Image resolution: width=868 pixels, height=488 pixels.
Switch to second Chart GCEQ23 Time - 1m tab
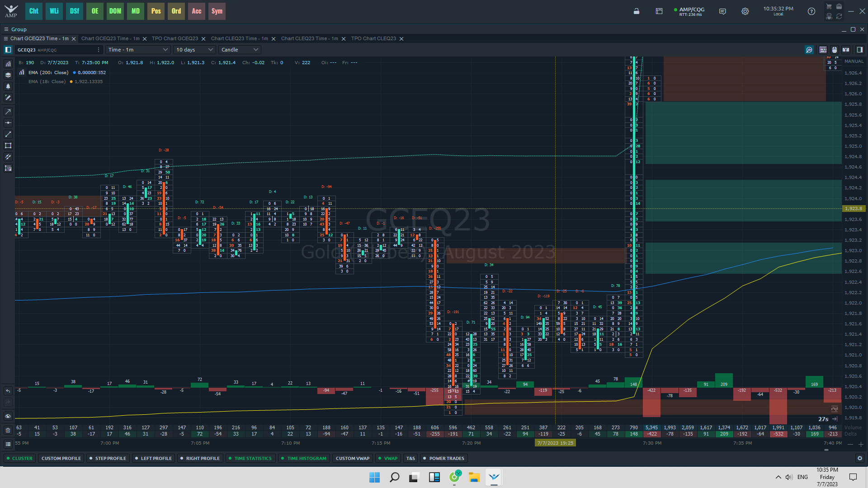[110, 38]
